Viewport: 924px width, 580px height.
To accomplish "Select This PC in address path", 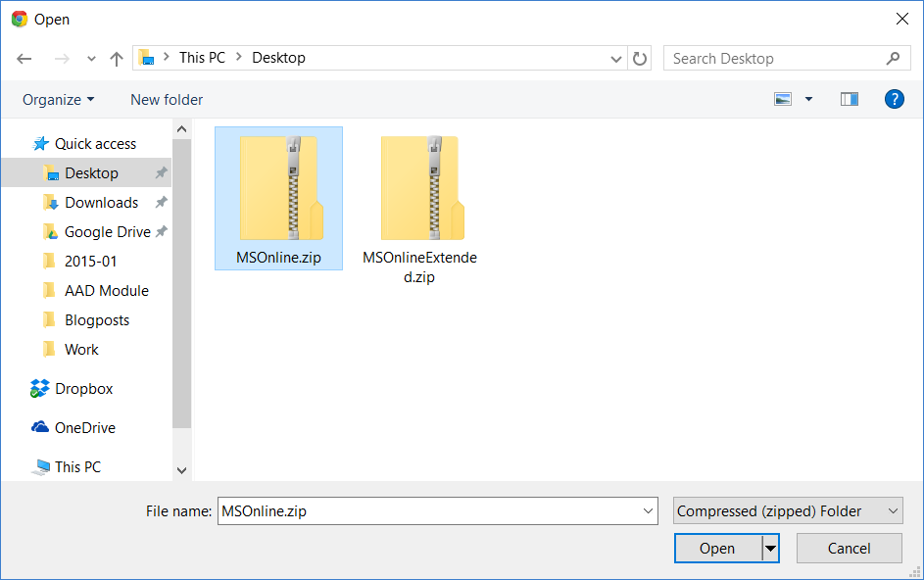I will [x=202, y=58].
